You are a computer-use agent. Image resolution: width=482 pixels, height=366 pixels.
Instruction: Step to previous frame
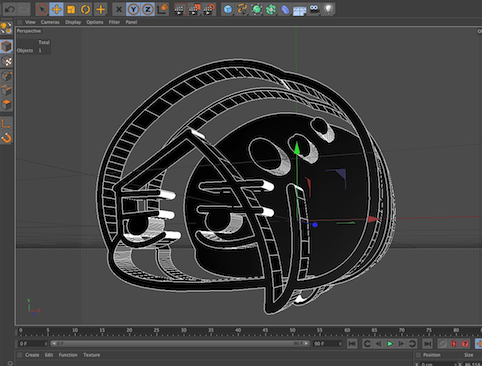click(x=379, y=344)
